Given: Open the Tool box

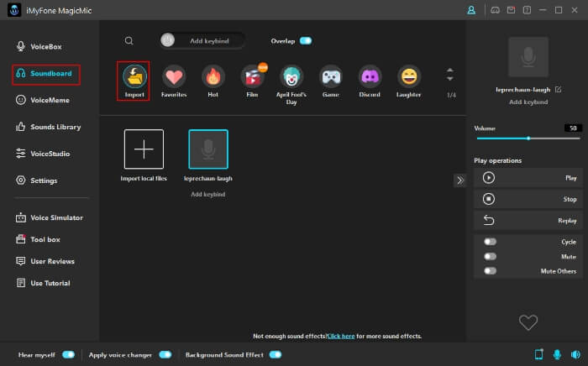Looking at the screenshot, I should 38,239.
